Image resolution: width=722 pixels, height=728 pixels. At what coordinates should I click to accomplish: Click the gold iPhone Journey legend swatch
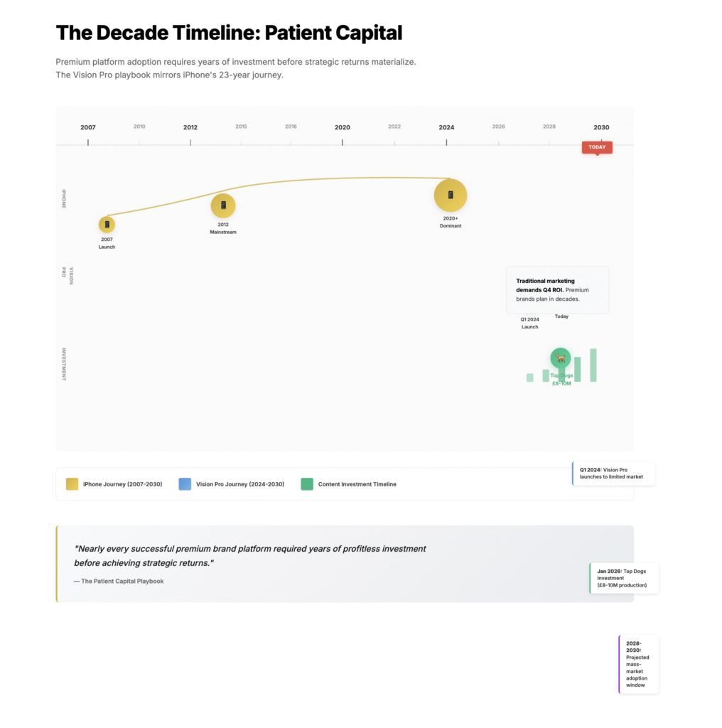click(x=72, y=484)
